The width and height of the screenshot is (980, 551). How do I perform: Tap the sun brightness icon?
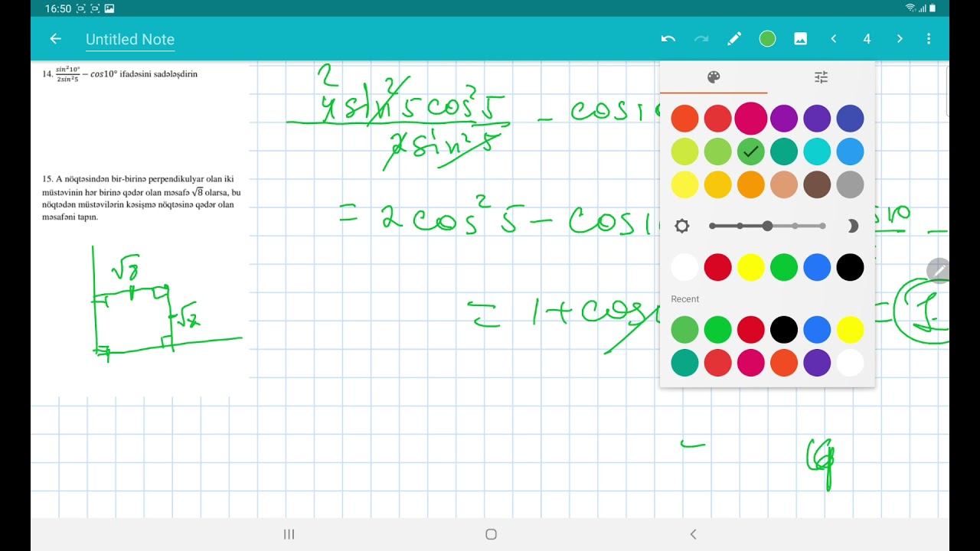tap(681, 226)
